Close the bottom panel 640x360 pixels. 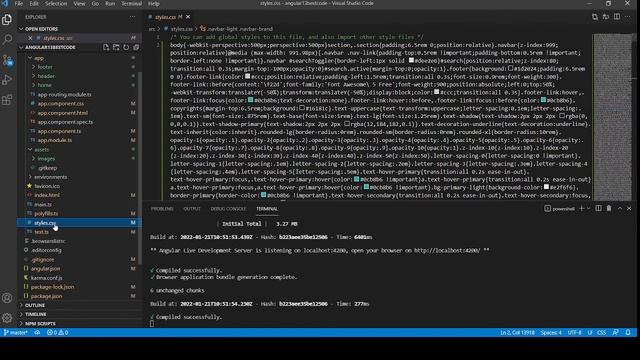(629, 208)
